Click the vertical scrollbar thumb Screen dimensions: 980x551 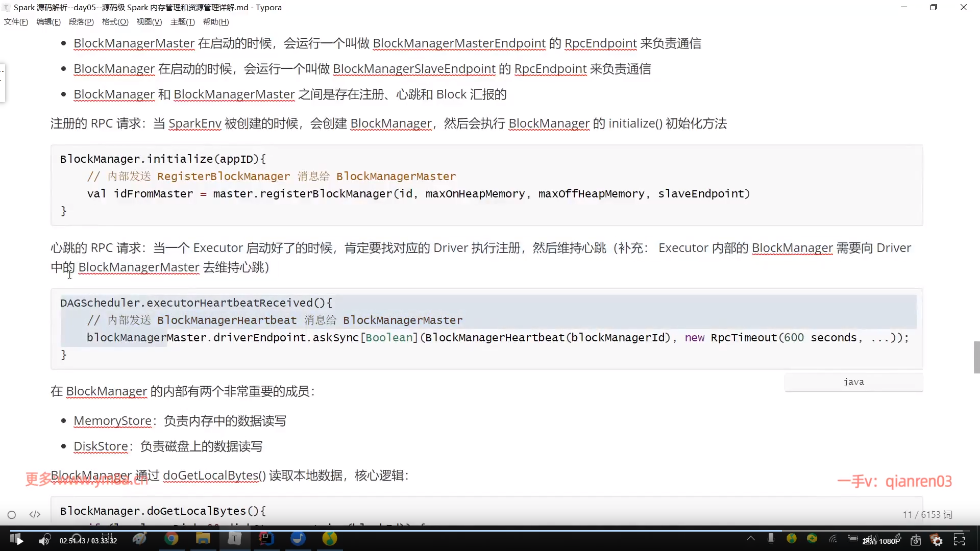(x=976, y=357)
